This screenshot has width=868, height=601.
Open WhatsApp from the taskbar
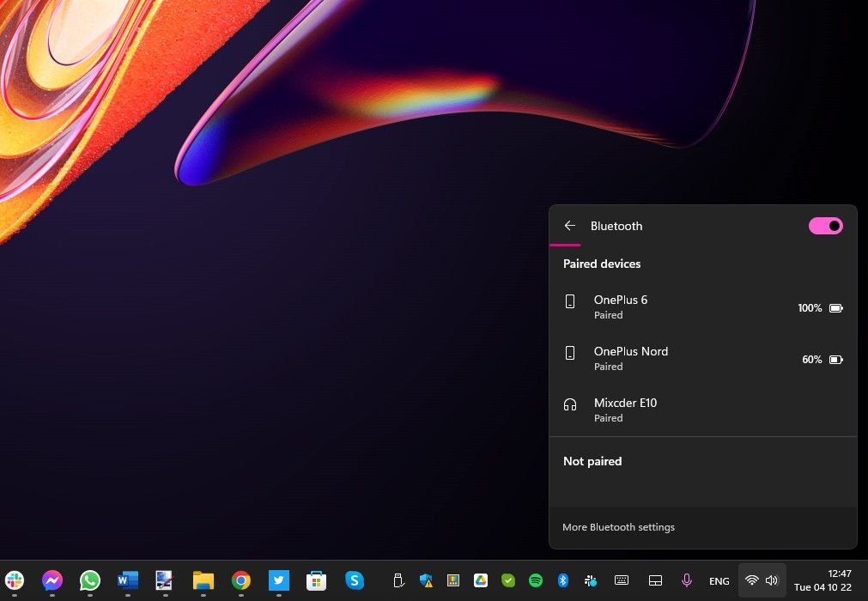coord(89,580)
